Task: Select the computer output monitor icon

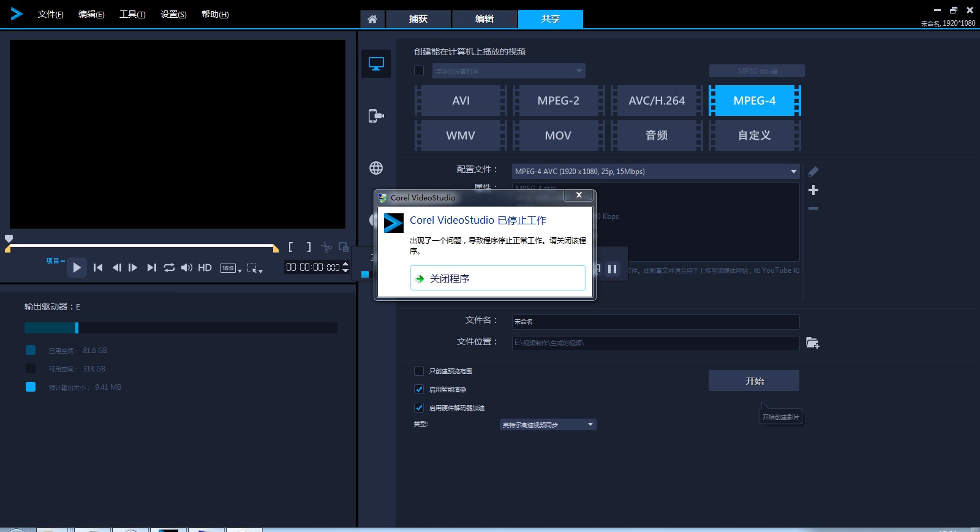Action: coord(376,64)
